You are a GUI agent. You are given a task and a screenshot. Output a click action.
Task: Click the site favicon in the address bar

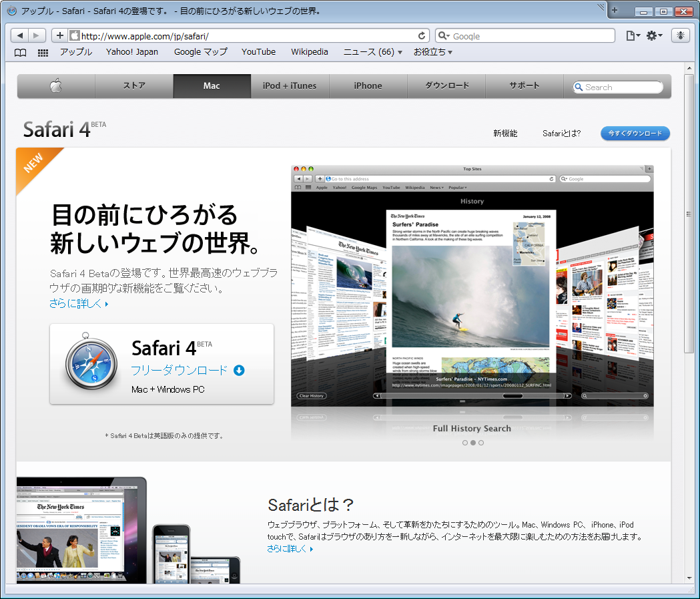pos(75,36)
